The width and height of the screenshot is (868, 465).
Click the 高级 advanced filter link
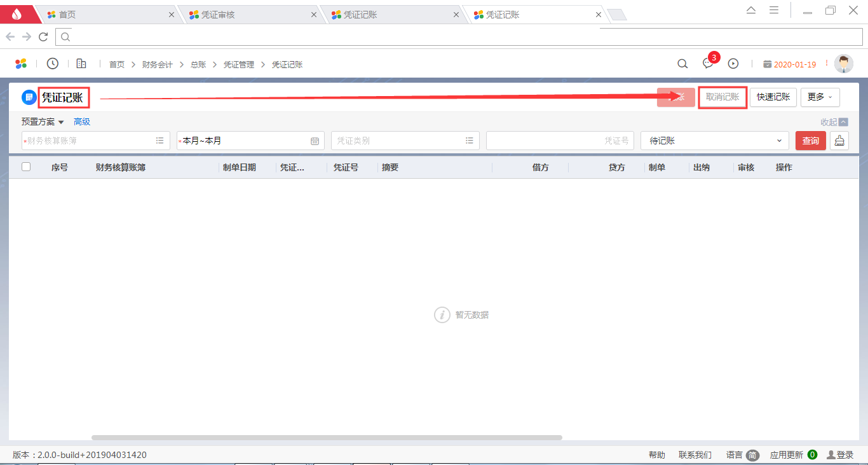82,122
